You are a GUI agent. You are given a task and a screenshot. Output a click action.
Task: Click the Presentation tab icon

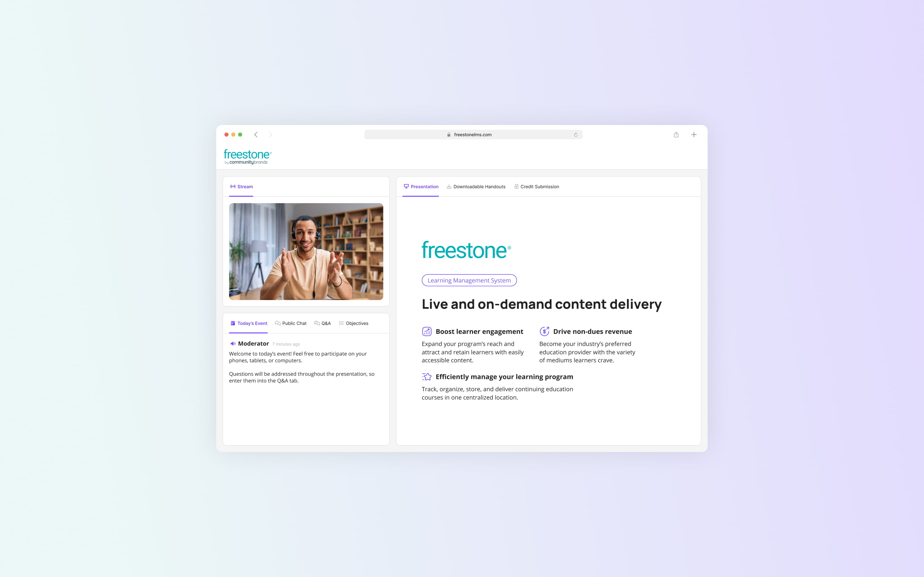406,187
